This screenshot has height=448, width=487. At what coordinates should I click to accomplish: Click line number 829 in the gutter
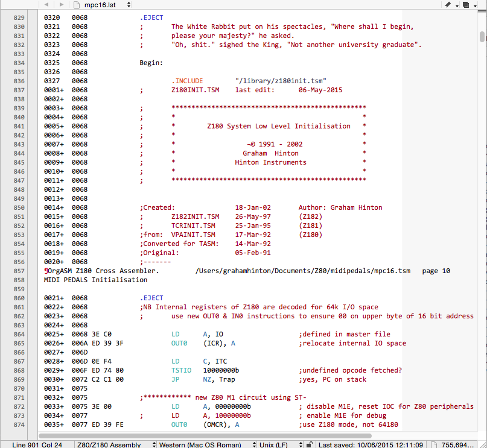pos(19,17)
